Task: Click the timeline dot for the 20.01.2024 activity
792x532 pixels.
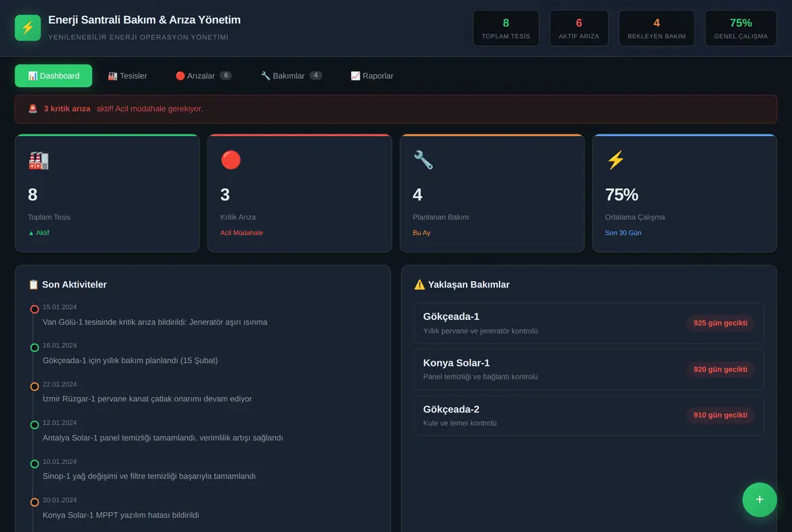Action: click(34, 502)
